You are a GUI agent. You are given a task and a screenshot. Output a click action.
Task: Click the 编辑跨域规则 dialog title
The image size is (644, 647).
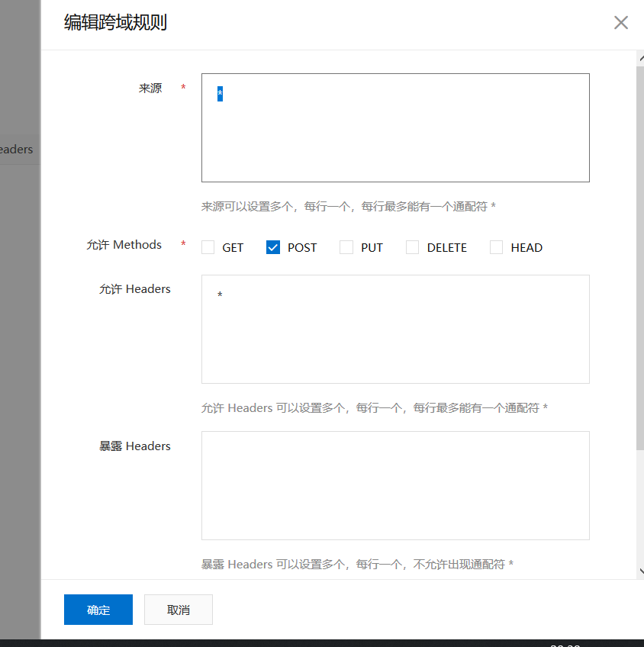[x=116, y=24]
